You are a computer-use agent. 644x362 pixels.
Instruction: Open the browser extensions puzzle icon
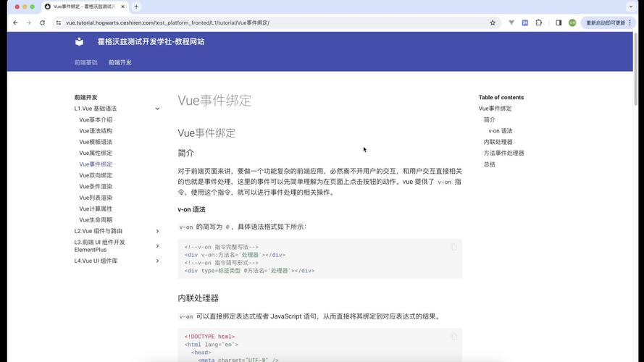click(x=539, y=22)
